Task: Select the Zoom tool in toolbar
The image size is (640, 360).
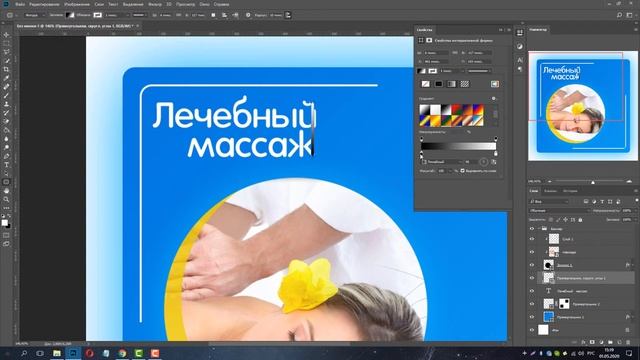Action: pos(6,200)
